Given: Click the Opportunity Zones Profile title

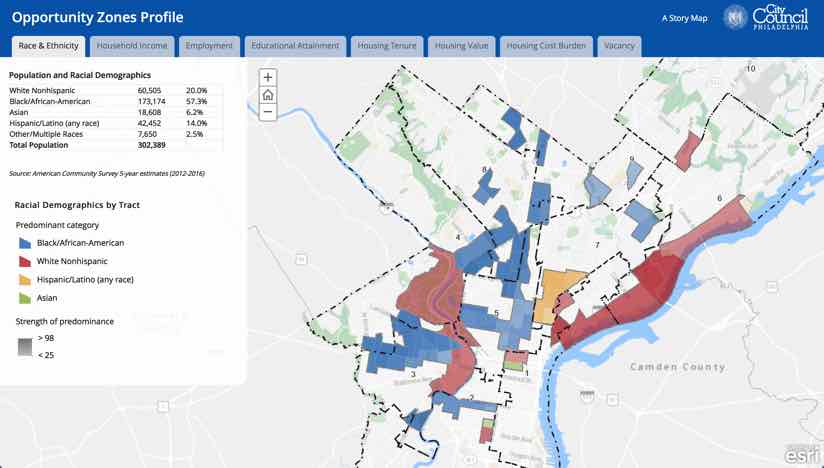Looking at the screenshot, I should (98, 17).
